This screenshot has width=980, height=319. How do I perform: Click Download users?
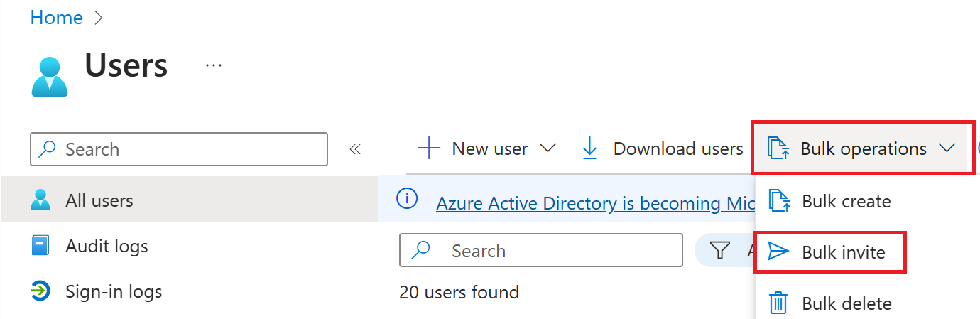[662, 148]
